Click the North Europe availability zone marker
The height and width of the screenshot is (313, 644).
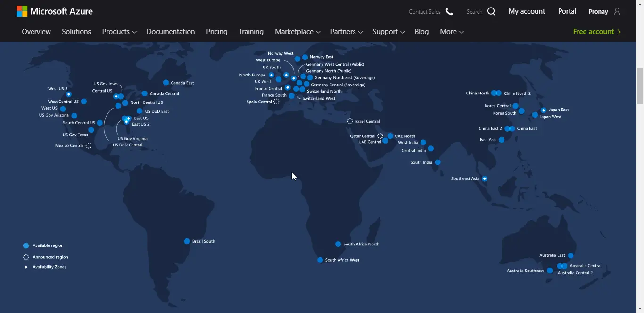pos(272,75)
